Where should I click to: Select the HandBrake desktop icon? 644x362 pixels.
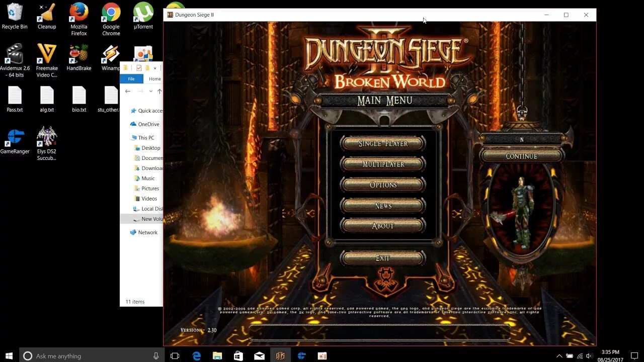pos(79,58)
